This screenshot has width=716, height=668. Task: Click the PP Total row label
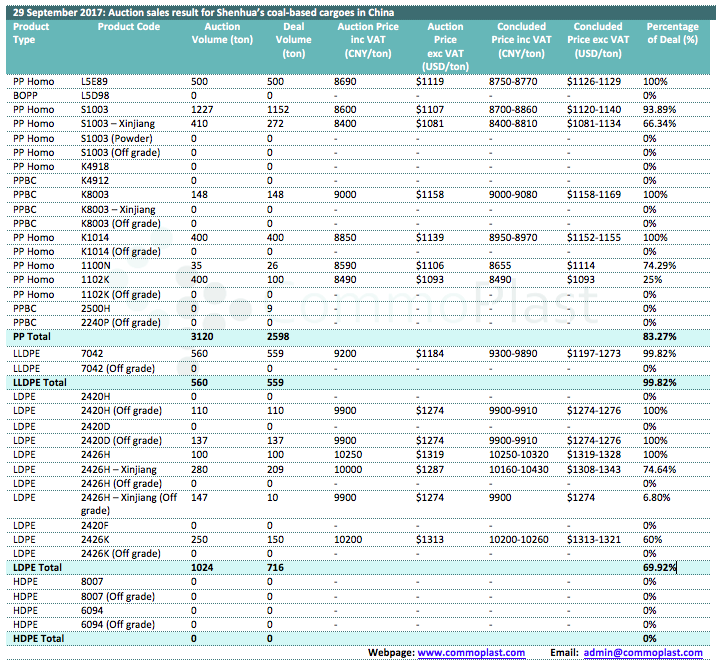[35, 339]
